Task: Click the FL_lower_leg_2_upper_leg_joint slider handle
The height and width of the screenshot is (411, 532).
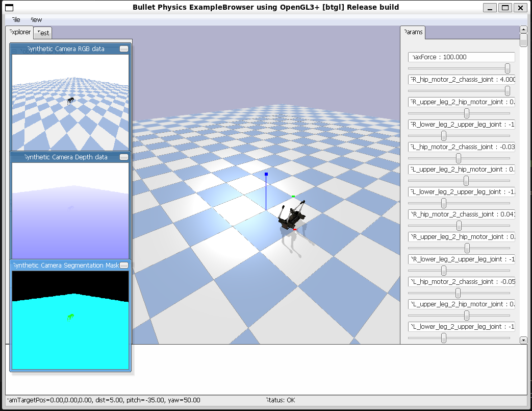Action: point(443,203)
